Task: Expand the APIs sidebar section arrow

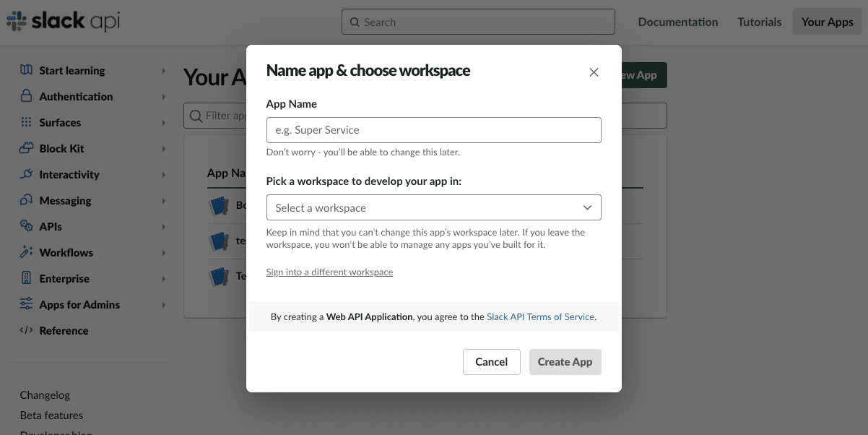Action: [x=164, y=227]
